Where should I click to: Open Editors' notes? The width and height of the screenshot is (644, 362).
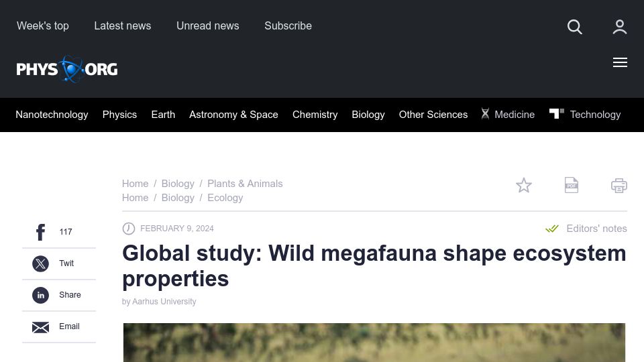click(x=596, y=229)
